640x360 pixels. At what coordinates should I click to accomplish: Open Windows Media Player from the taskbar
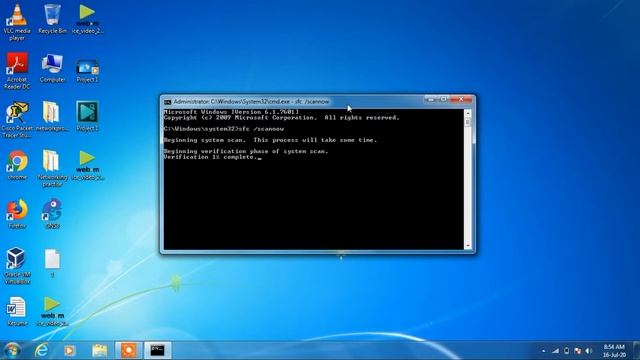click(69, 350)
